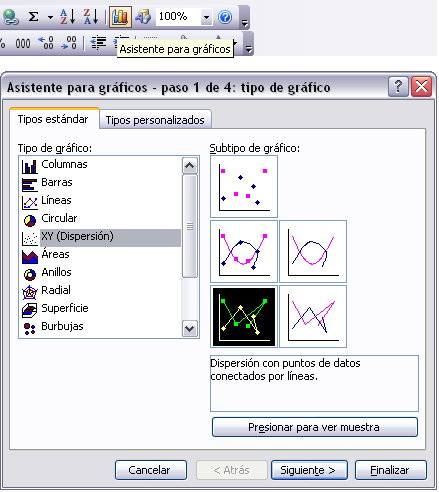Click the Chart Wizard toolbar icon
Viewport: 439px width, 492px height.
[120, 17]
